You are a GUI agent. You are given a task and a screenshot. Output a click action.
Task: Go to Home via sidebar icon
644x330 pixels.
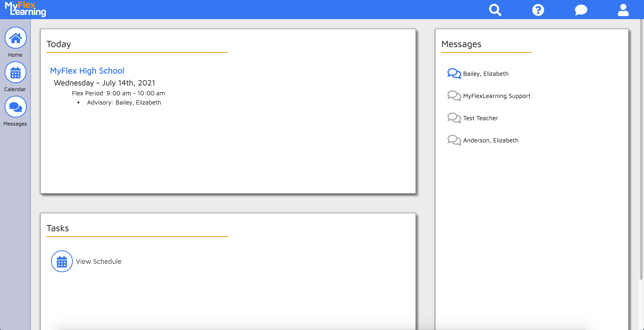click(x=16, y=38)
